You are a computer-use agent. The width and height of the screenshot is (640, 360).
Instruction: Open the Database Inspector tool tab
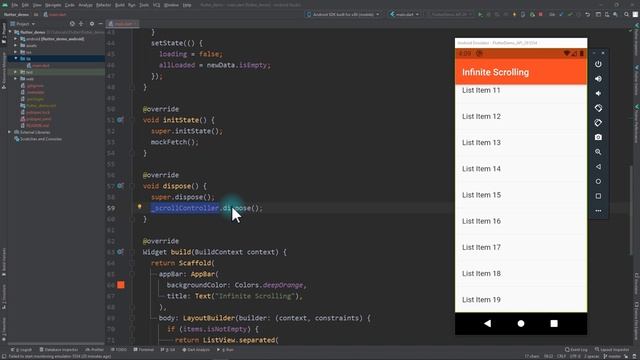[58, 350]
